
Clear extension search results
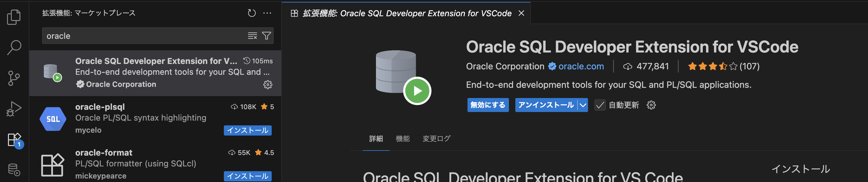click(x=252, y=36)
